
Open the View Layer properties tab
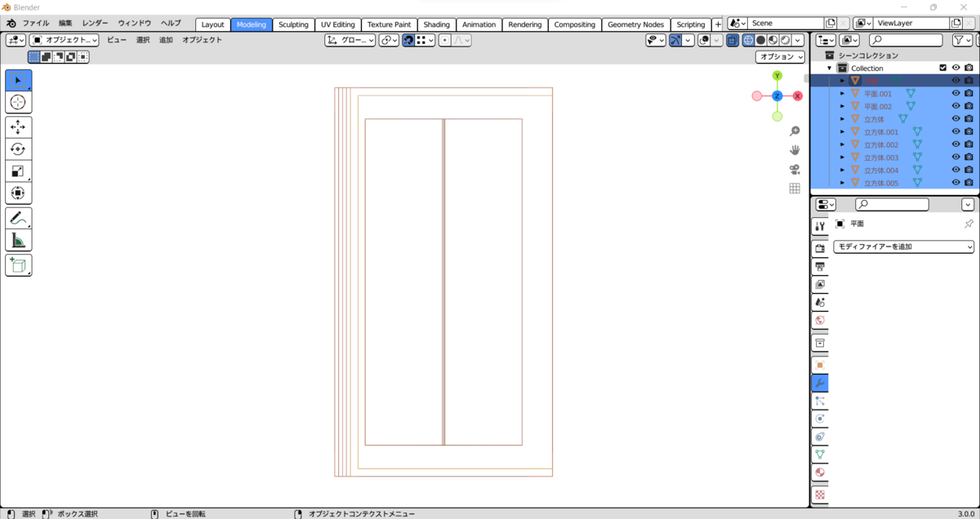coord(820,284)
